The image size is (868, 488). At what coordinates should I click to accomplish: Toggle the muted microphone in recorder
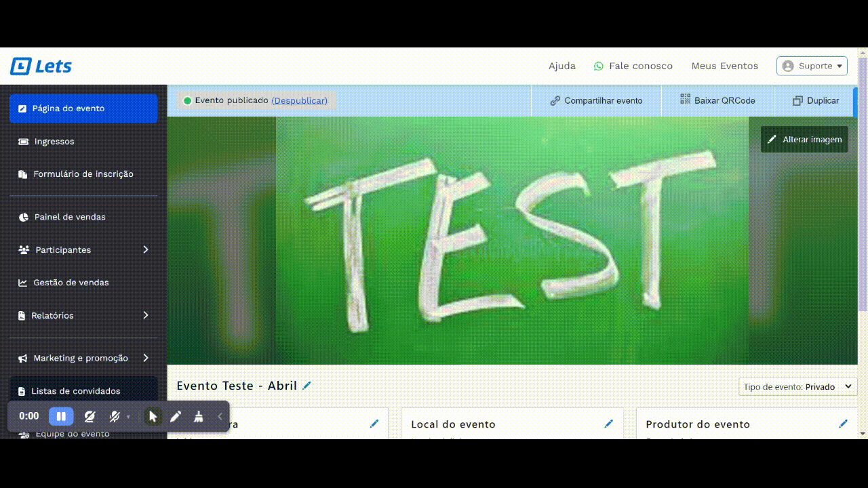115,416
